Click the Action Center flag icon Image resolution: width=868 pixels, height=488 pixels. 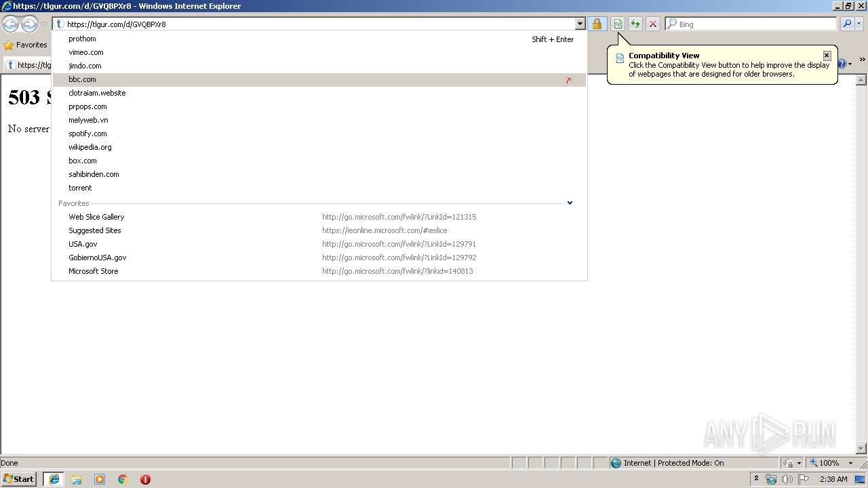[x=804, y=479]
